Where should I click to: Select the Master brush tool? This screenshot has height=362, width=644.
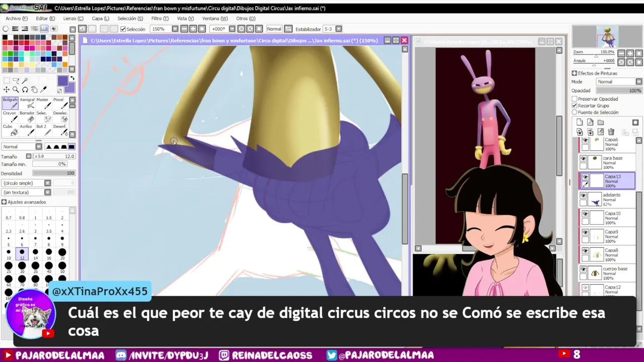click(x=43, y=103)
